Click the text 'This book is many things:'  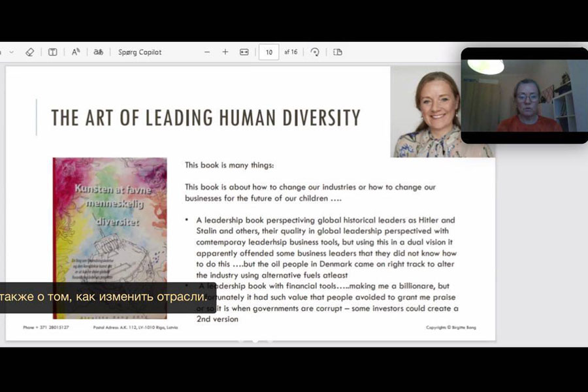point(229,165)
